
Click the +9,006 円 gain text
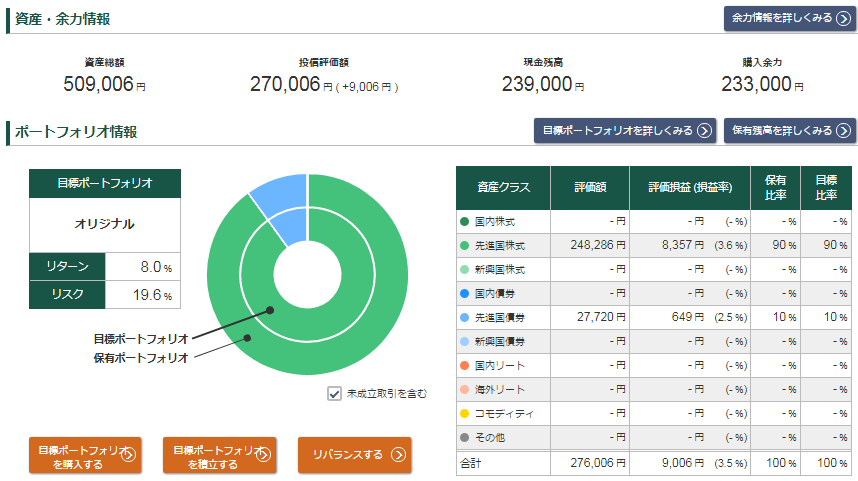(x=367, y=87)
